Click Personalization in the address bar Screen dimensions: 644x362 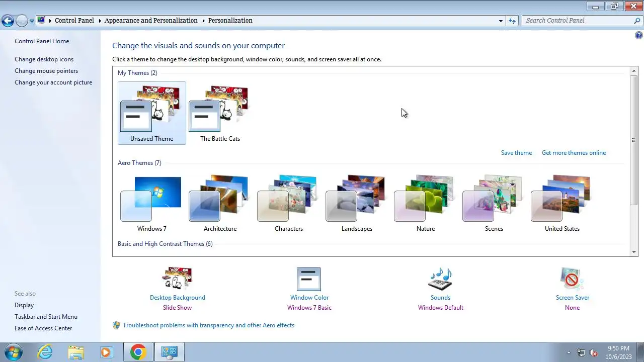click(230, 21)
